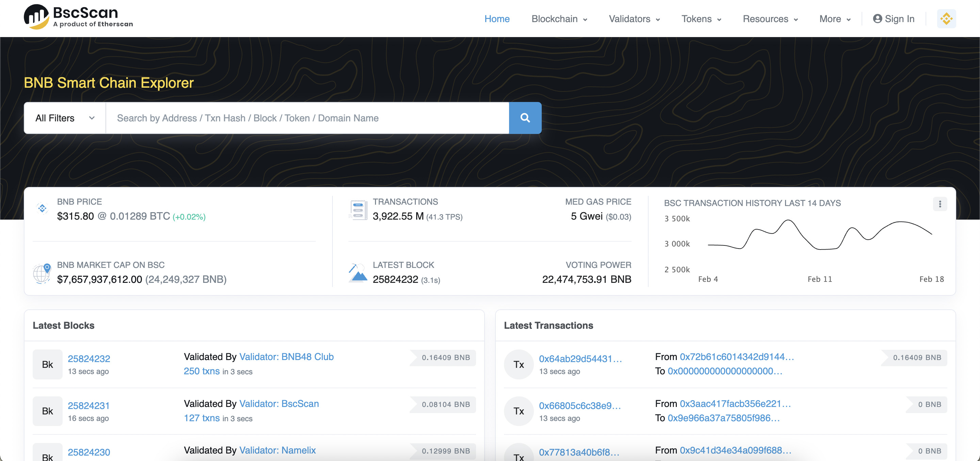Click the 22,474,753.91 BNB voting power
This screenshot has width=980, height=461.
coord(587,279)
